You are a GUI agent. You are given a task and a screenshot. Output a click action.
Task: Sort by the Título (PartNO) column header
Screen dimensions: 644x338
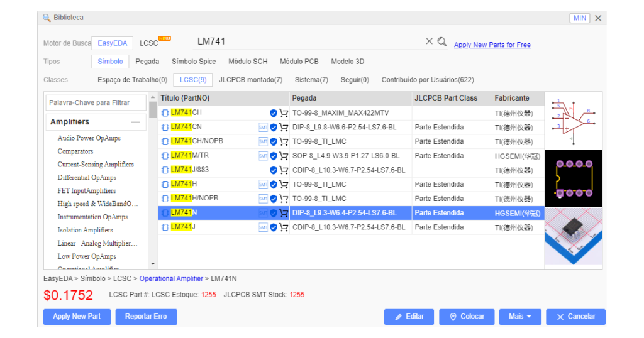coord(224,99)
